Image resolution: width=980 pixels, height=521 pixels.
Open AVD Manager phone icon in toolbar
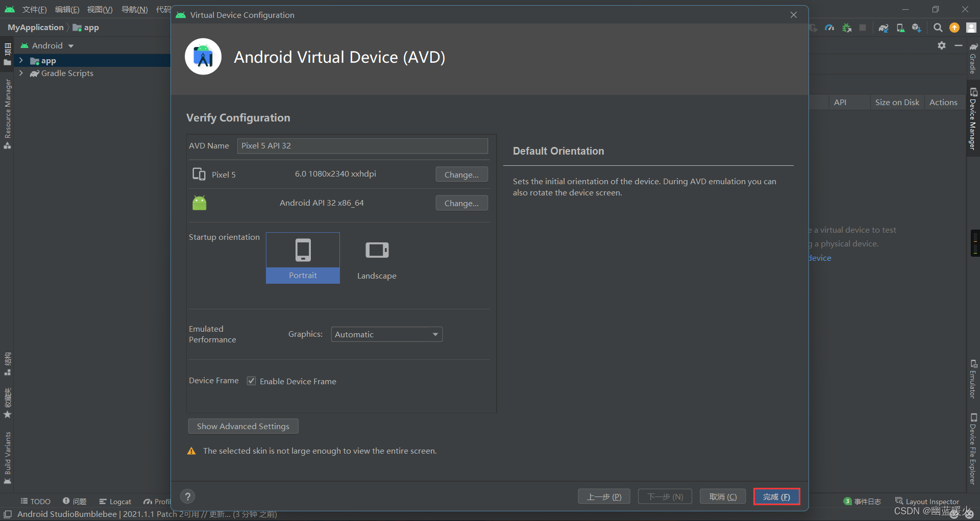point(900,28)
